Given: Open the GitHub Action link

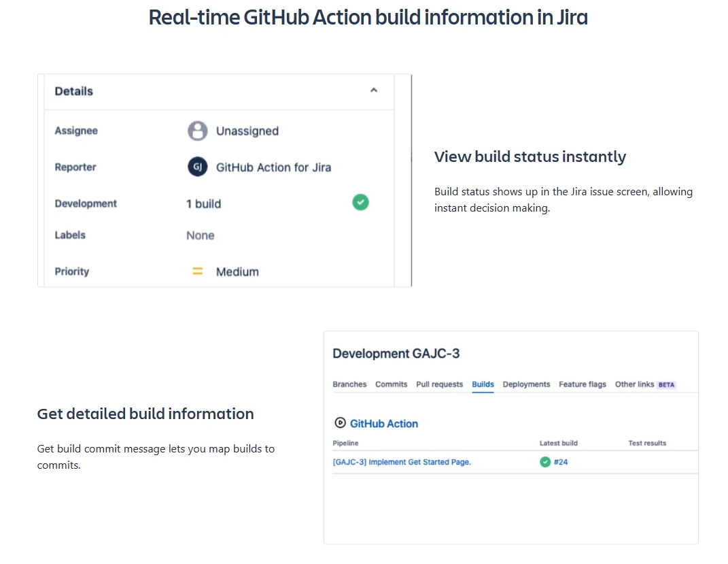Looking at the screenshot, I should [384, 422].
